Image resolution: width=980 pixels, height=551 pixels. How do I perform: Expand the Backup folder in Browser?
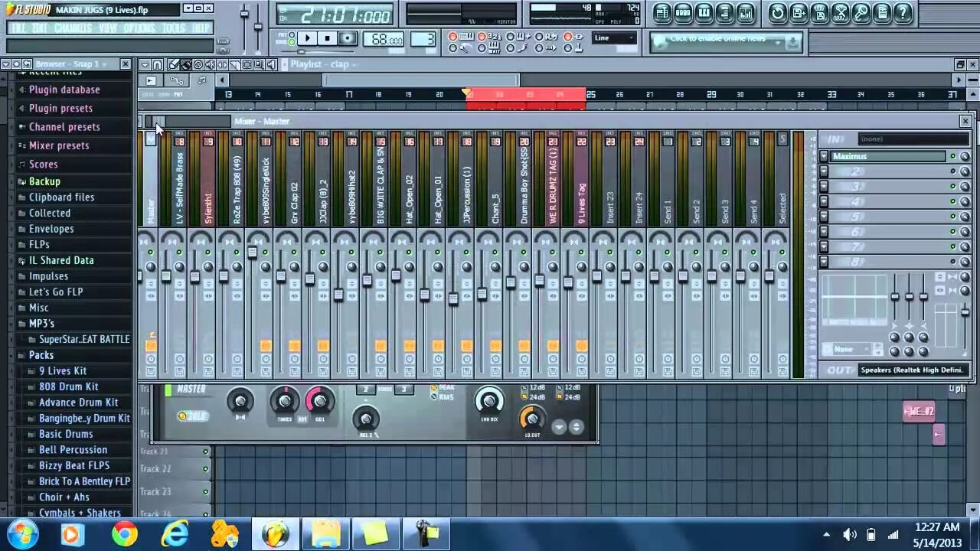click(44, 181)
